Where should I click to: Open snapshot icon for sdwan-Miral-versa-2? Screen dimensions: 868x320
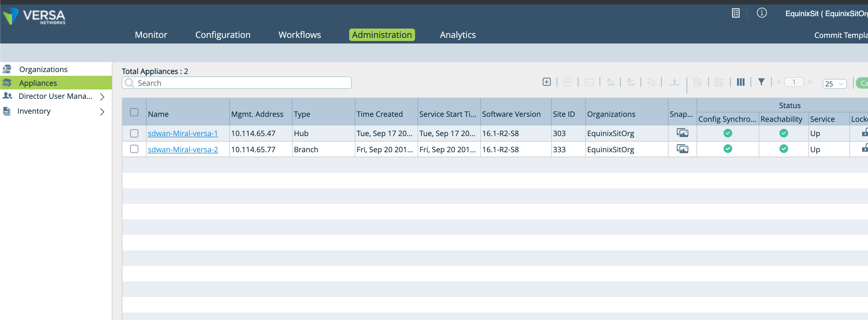pyautogui.click(x=682, y=149)
